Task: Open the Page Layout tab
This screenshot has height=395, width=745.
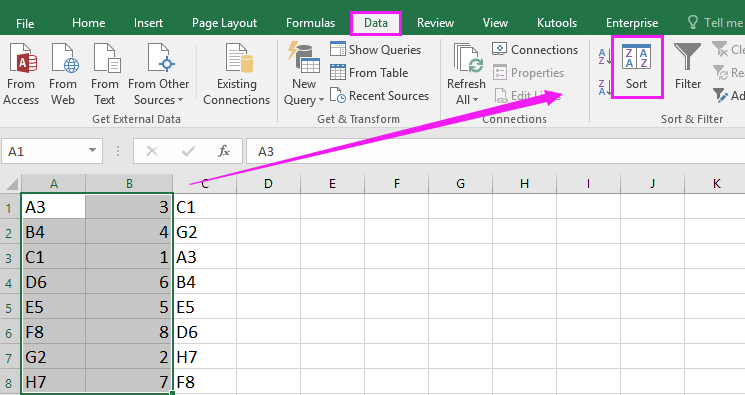Action: click(x=224, y=23)
